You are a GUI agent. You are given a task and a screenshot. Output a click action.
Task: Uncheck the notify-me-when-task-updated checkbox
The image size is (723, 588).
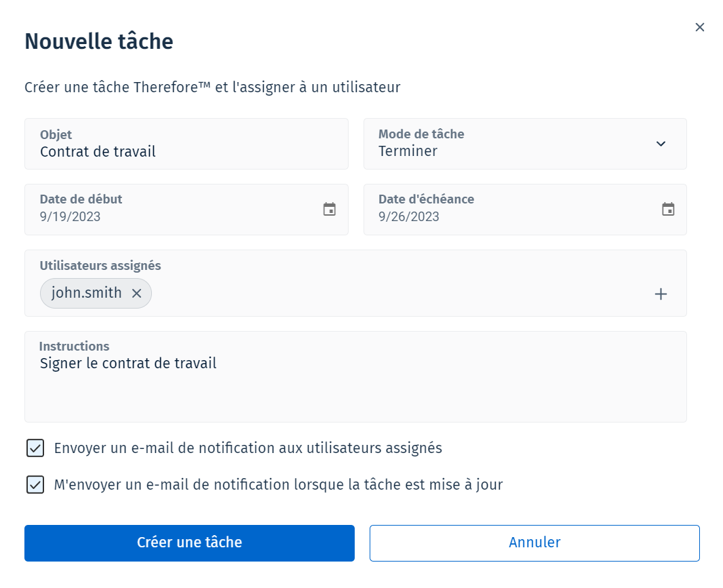click(35, 485)
